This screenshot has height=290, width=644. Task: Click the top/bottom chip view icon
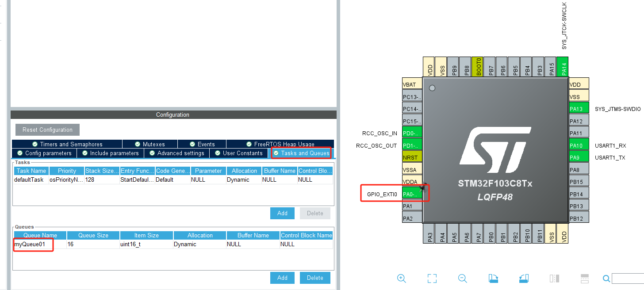click(x=585, y=278)
